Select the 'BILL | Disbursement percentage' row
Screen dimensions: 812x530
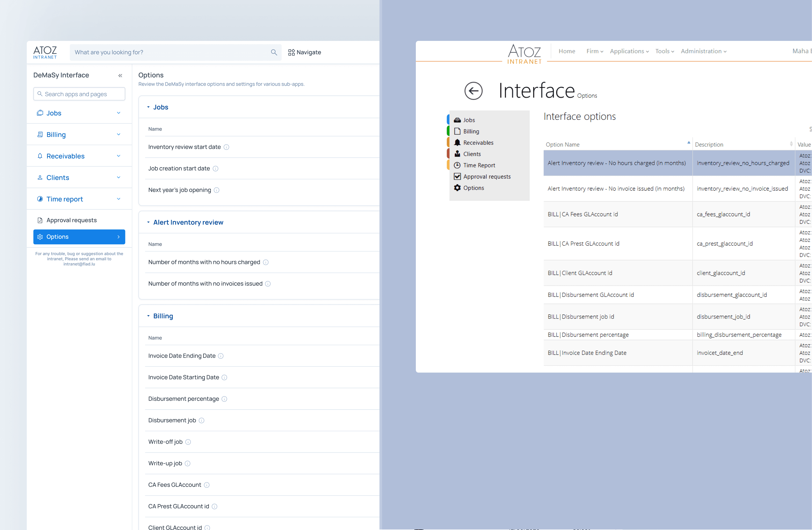pyautogui.click(x=678, y=335)
